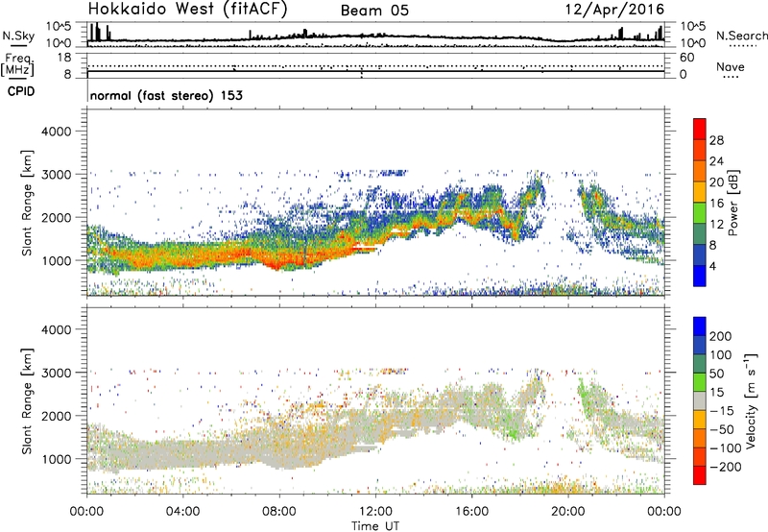Viewport: 768px width, 532px height.
Task: Click the "Time UT" axis label
Action: point(375,525)
